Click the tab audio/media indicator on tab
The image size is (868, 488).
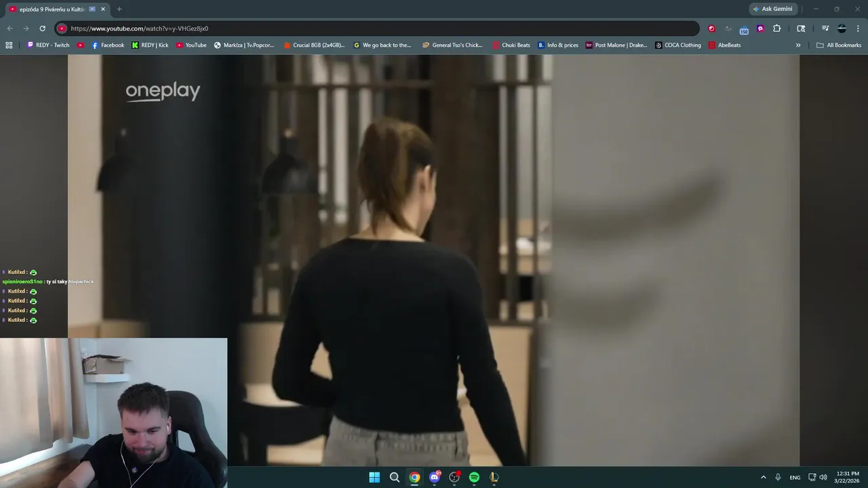coord(92,9)
